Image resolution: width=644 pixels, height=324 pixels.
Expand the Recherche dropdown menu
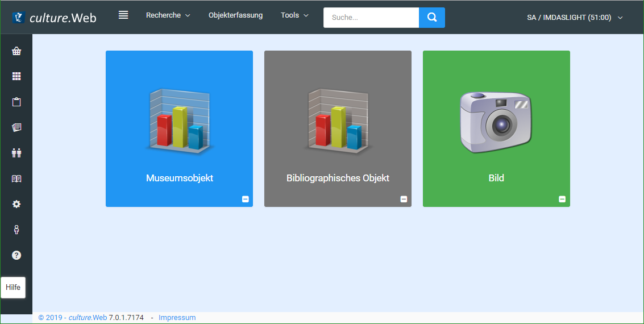coord(168,15)
